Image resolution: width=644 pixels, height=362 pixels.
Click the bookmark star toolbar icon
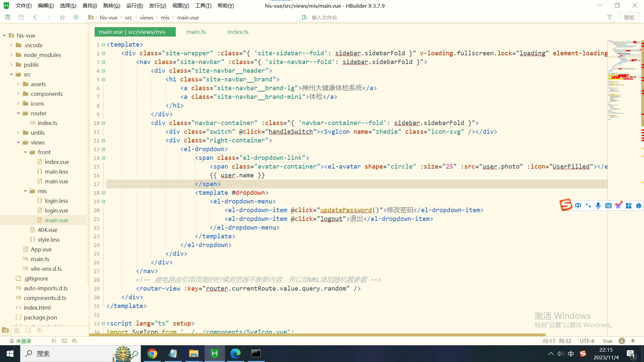coord(62,17)
